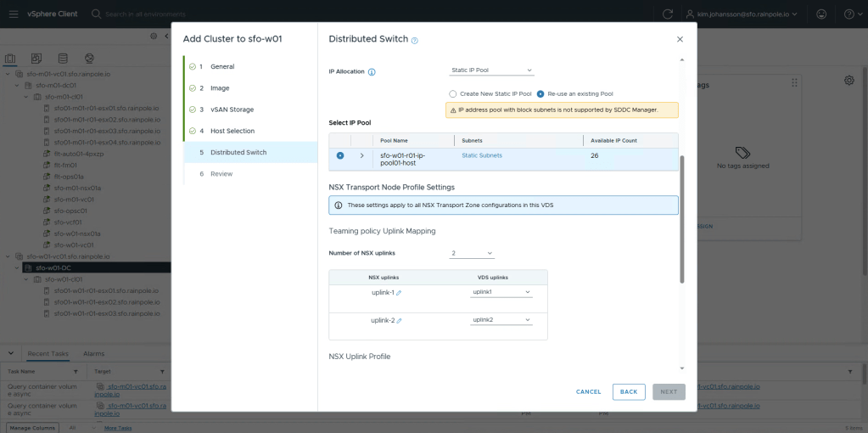The image size is (868, 433).
Task: Click the help icon next to Distributed Switch title
Action: coord(415,40)
